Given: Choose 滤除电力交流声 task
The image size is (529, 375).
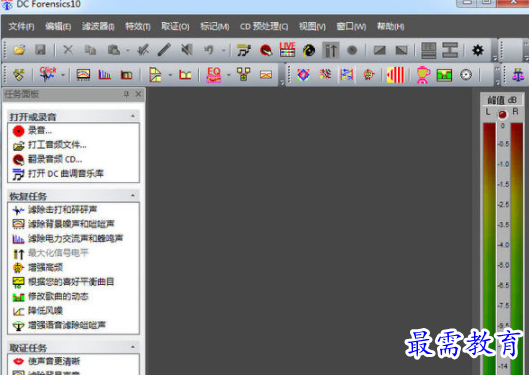Looking at the screenshot, I should (68, 239).
